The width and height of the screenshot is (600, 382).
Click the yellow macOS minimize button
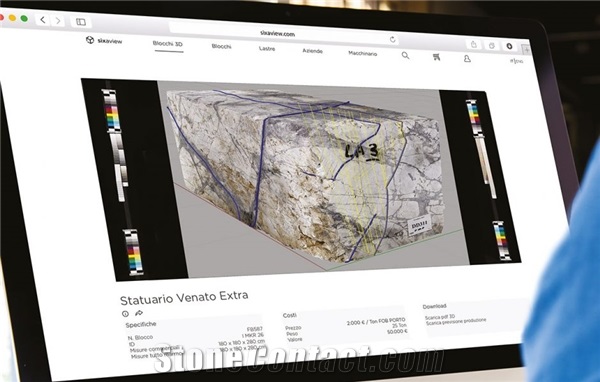12,18
